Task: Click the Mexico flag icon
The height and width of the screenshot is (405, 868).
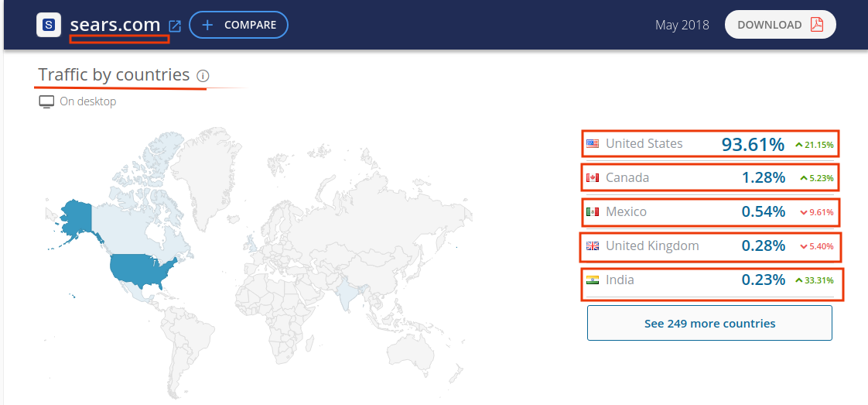Action: pyautogui.click(x=593, y=211)
